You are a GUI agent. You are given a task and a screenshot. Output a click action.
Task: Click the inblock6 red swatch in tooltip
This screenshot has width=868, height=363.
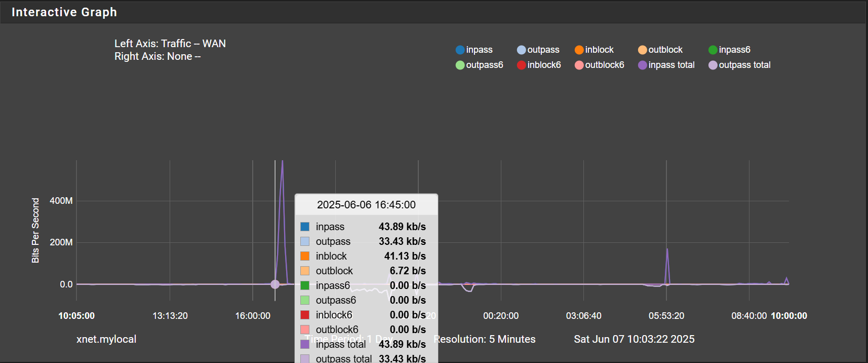tap(305, 315)
